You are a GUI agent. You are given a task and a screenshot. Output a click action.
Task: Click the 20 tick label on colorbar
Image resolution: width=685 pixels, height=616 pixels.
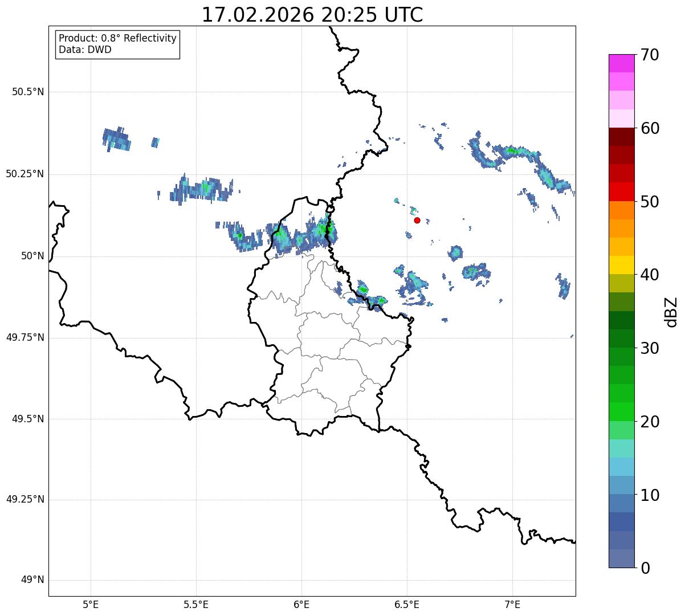tap(650, 422)
